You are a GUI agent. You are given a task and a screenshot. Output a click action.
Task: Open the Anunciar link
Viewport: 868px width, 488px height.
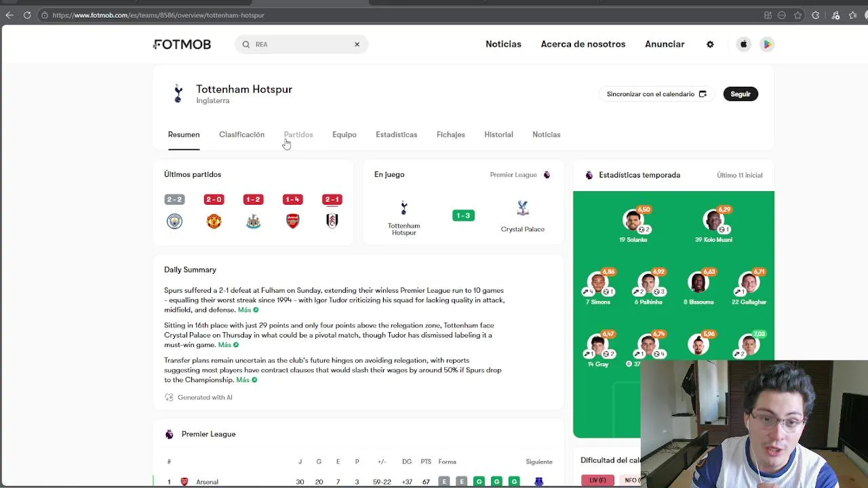pyautogui.click(x=665, y=44)
